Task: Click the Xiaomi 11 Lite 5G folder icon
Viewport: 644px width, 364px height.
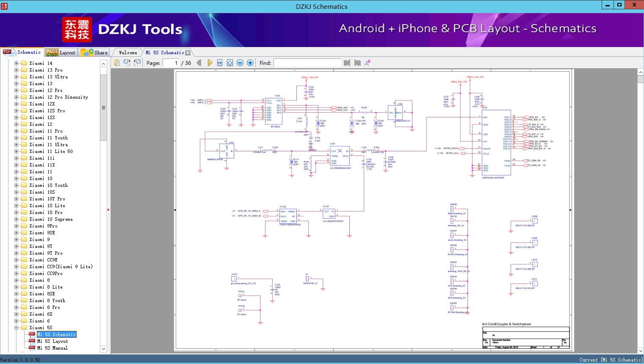Action: click(24, 151)
